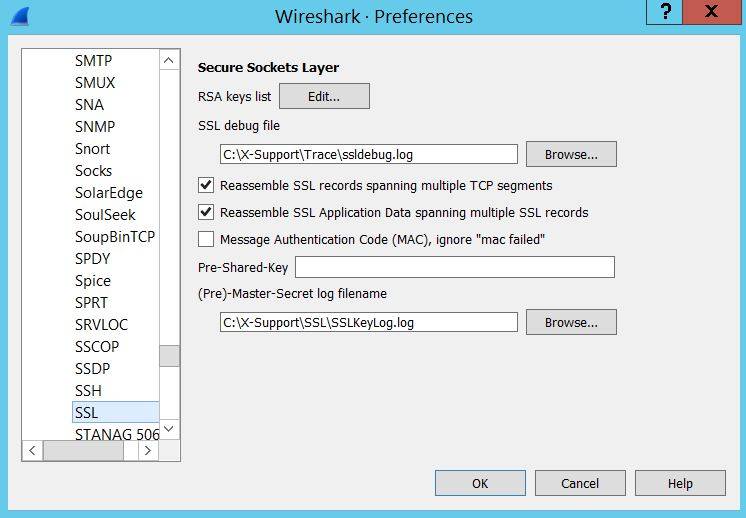Click the Wireshark shark fin icon
746x518 pixels.
point(20,17)
